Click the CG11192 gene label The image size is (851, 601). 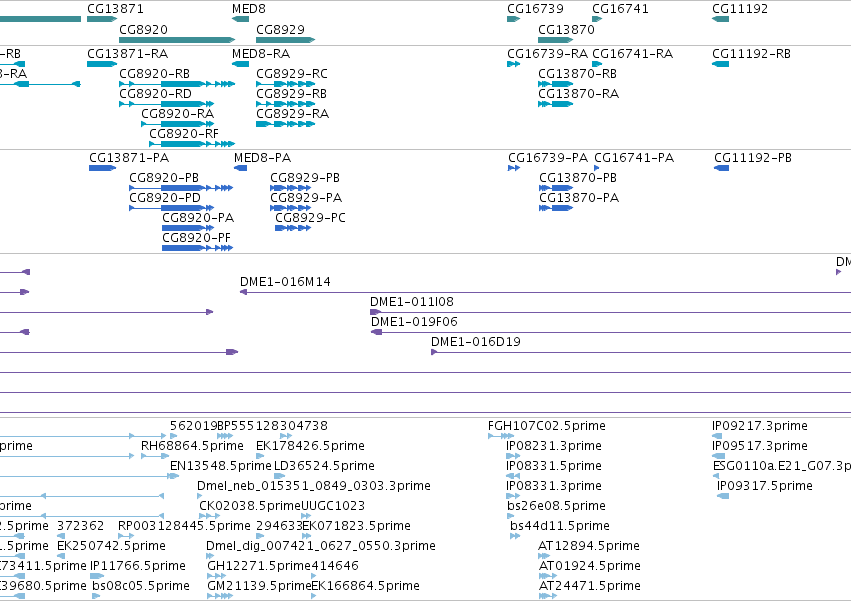740,9
